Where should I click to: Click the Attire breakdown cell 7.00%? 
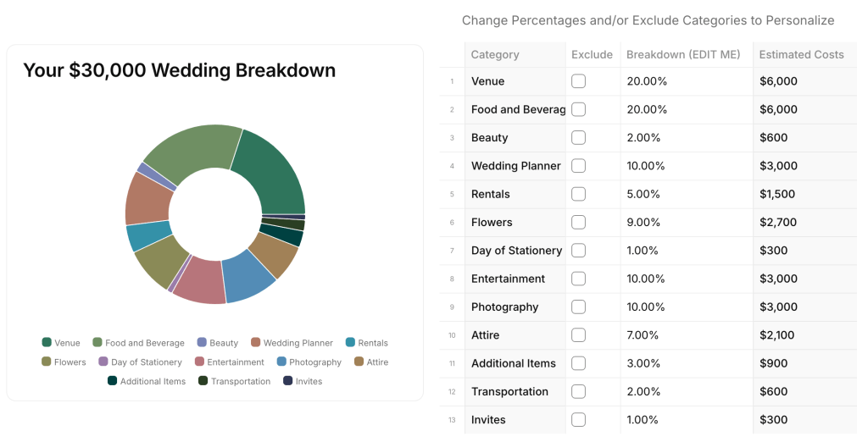(644, 335)
